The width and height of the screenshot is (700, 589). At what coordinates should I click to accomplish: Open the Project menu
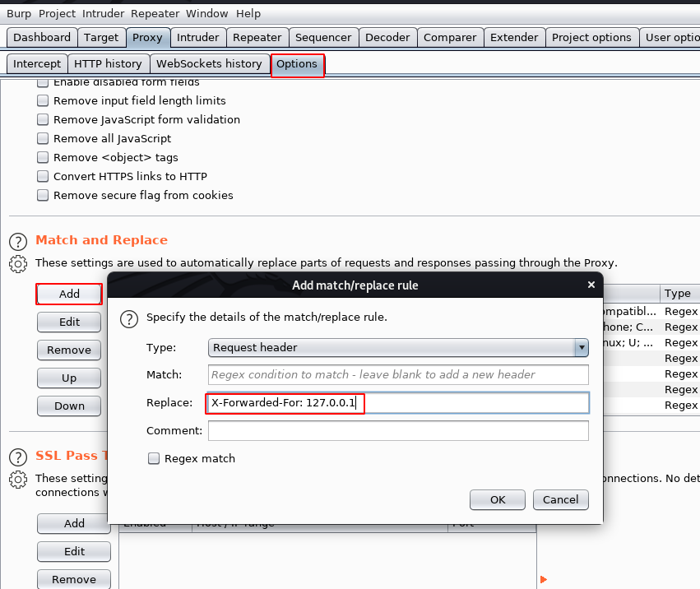[x=57, y=14]
